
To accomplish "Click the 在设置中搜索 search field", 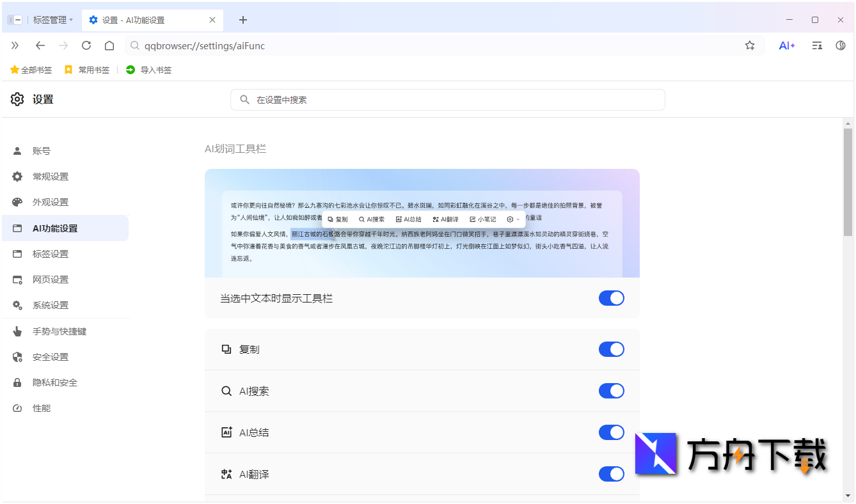I will coord(448,100).
